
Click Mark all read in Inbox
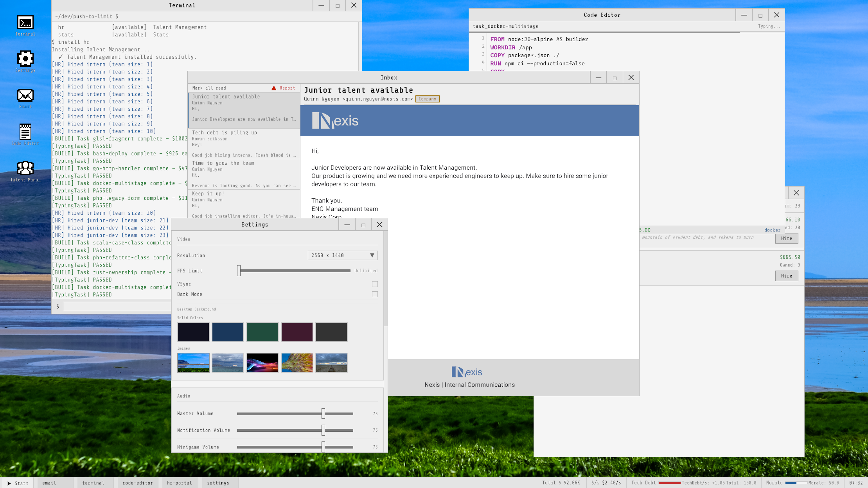tap(209, 88)
